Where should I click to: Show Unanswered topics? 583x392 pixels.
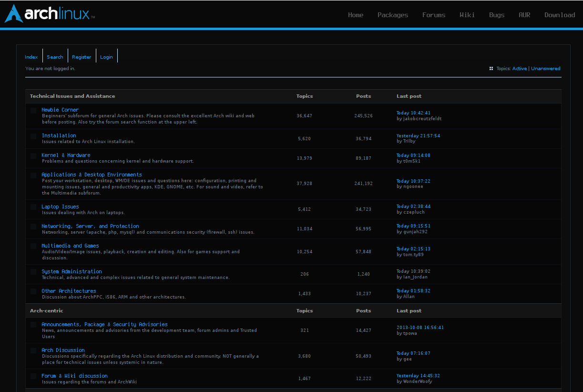pyautogui.click(x=545, y=68)
